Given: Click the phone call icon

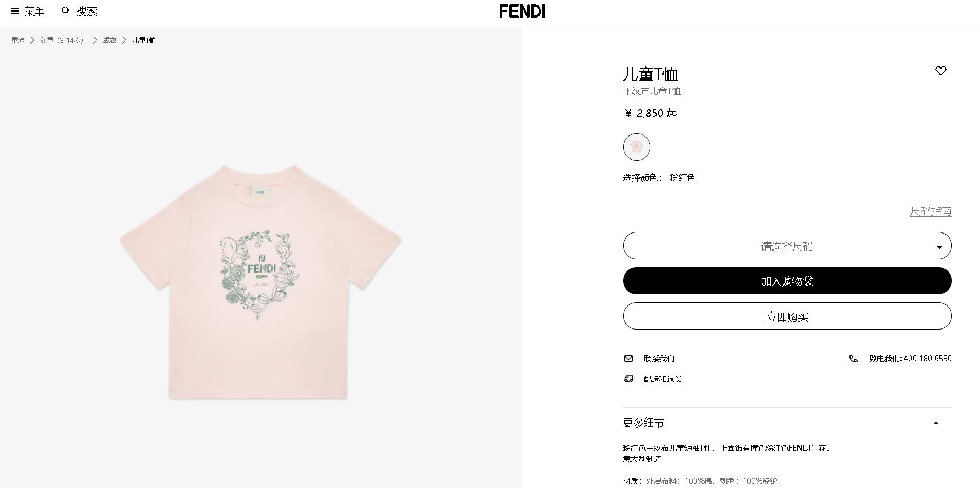Looking at the screenshot, I should 853,359.
